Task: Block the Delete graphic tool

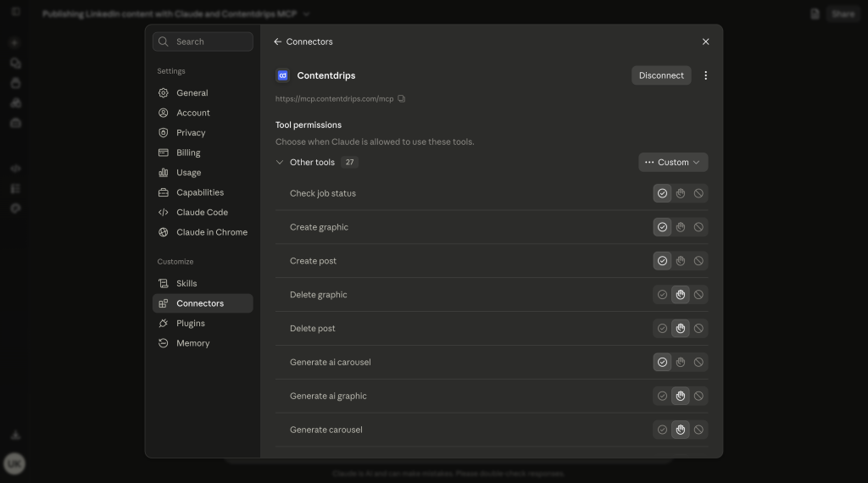Action: 698,294
